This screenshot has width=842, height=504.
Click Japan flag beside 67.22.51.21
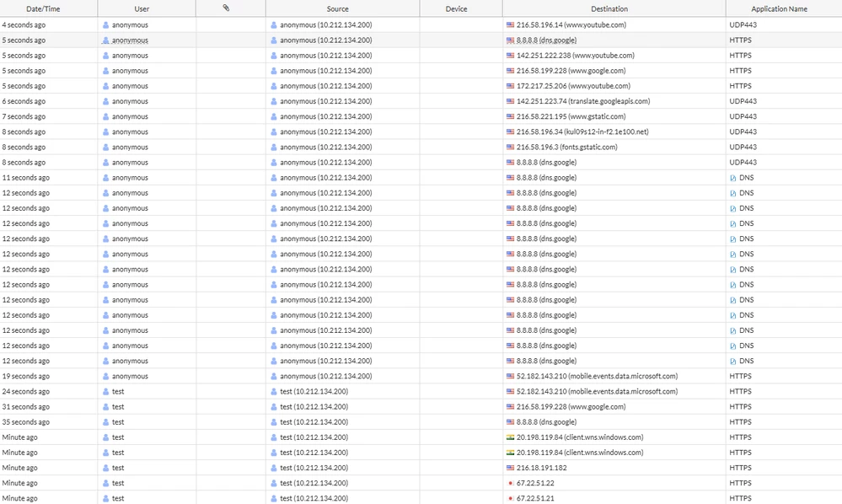(510, 499)
